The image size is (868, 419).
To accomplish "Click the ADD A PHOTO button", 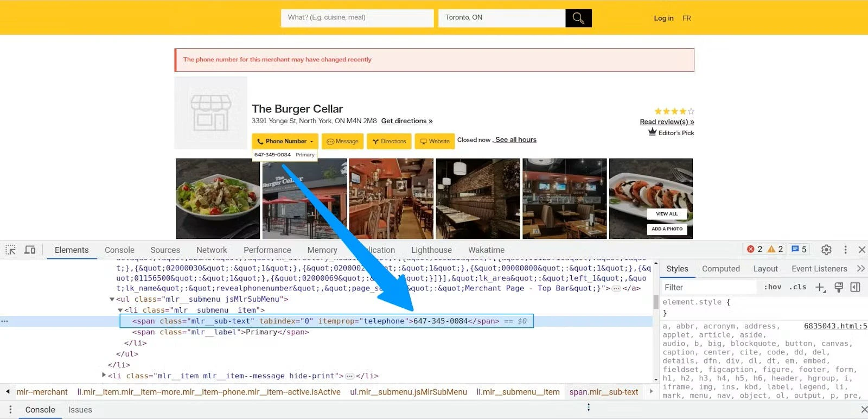I will (667, 229).
